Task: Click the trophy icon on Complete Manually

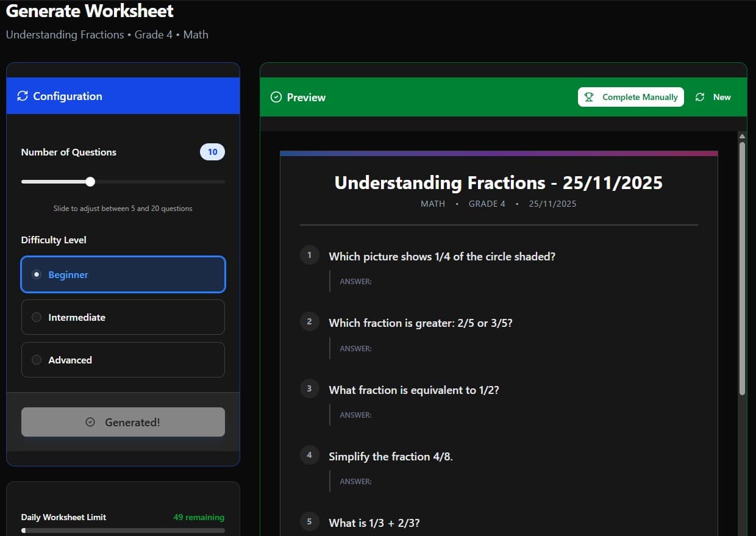Action: point(589,96)
